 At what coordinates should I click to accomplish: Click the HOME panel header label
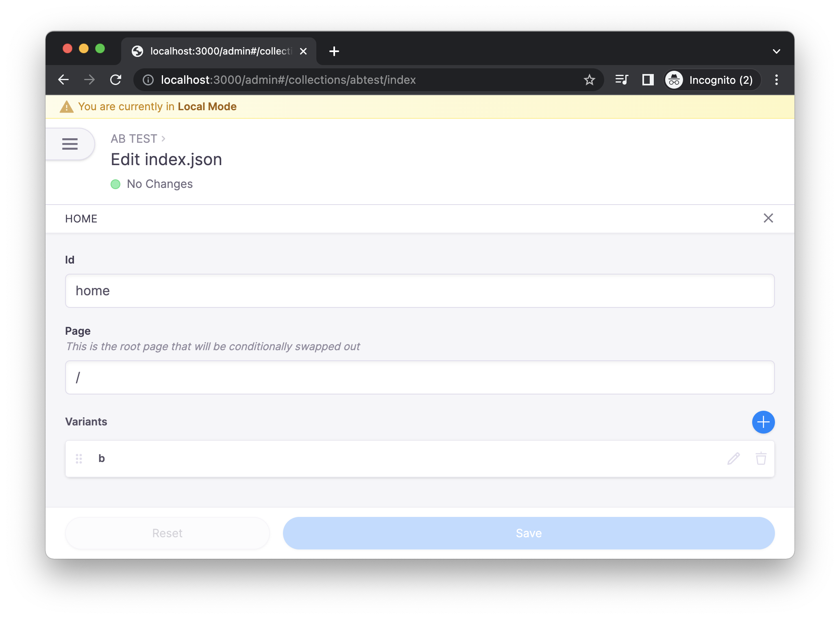pos(81,219)
